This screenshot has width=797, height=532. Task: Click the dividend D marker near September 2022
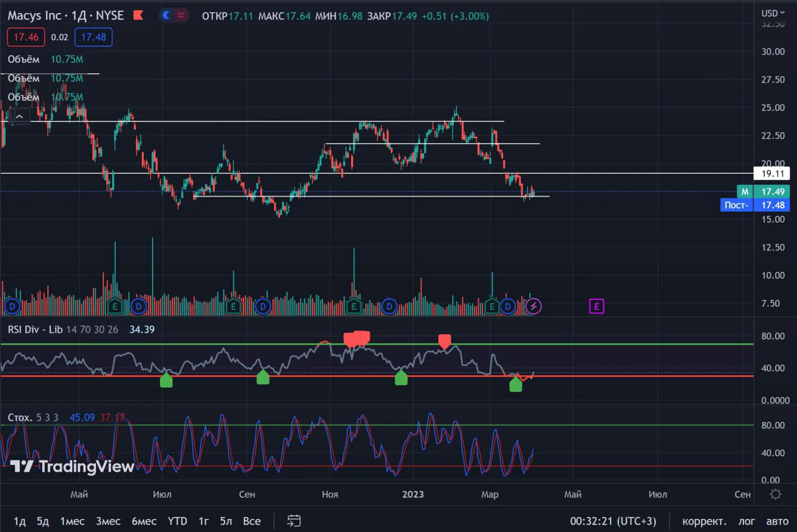click(263, 306)
